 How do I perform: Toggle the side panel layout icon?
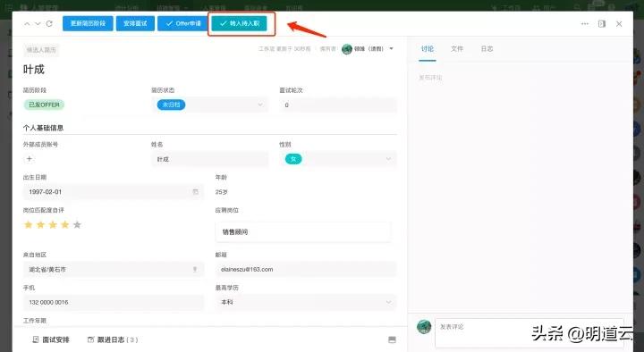pos(602,24)
